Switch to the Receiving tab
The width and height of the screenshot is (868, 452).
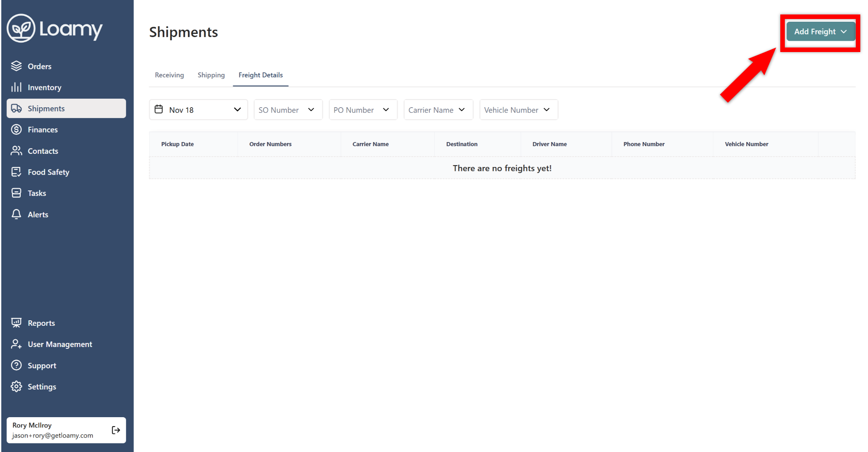coord(169,75)
